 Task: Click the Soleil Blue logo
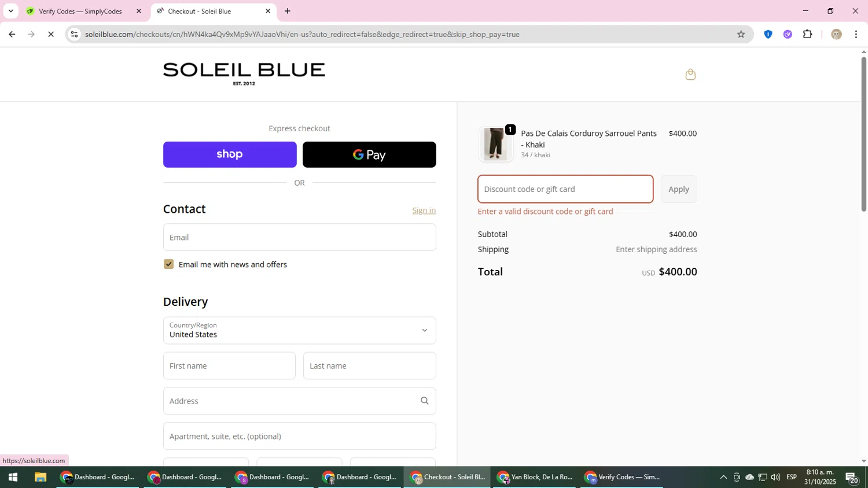pyautogui.click(x=244, y=73)
